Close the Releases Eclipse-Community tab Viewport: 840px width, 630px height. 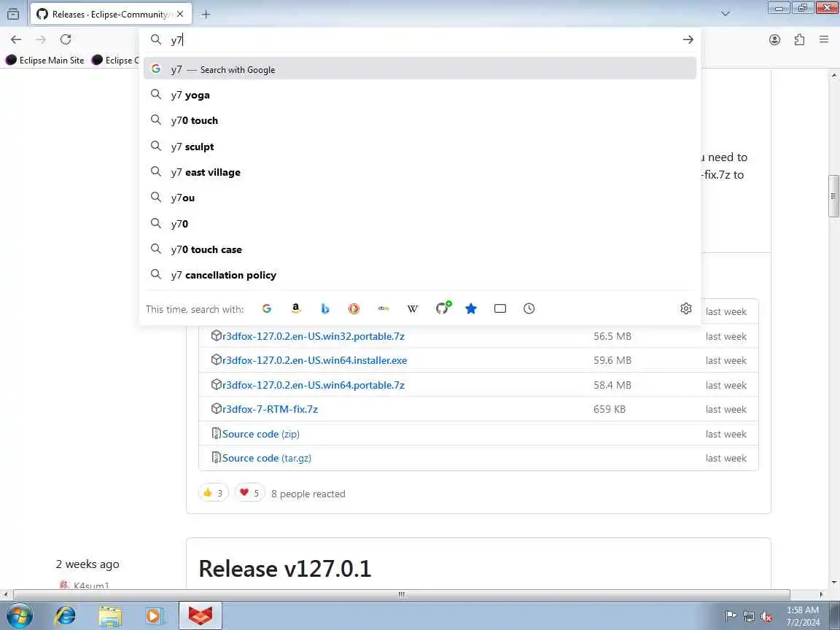[180, 14]
